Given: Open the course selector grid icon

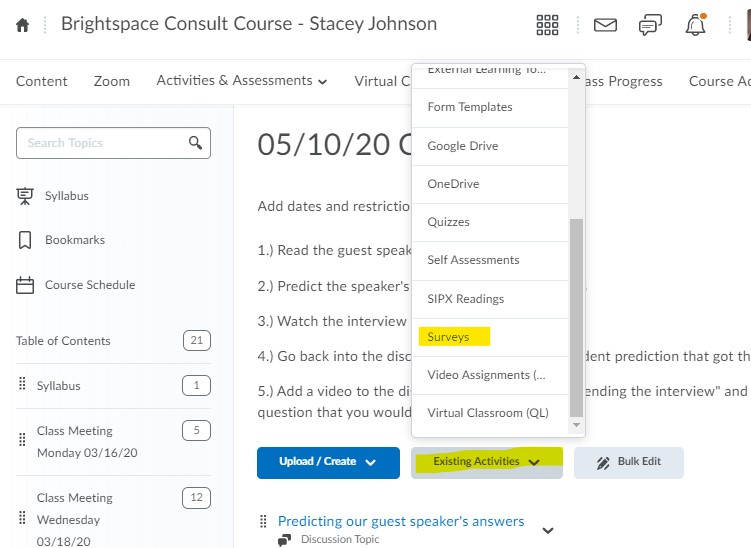Looking at the screenshot, I should 548,25.
